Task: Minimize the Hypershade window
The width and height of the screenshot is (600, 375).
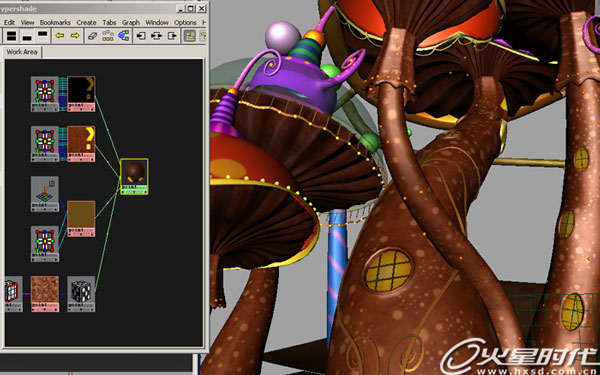Action: coord(182,8)
